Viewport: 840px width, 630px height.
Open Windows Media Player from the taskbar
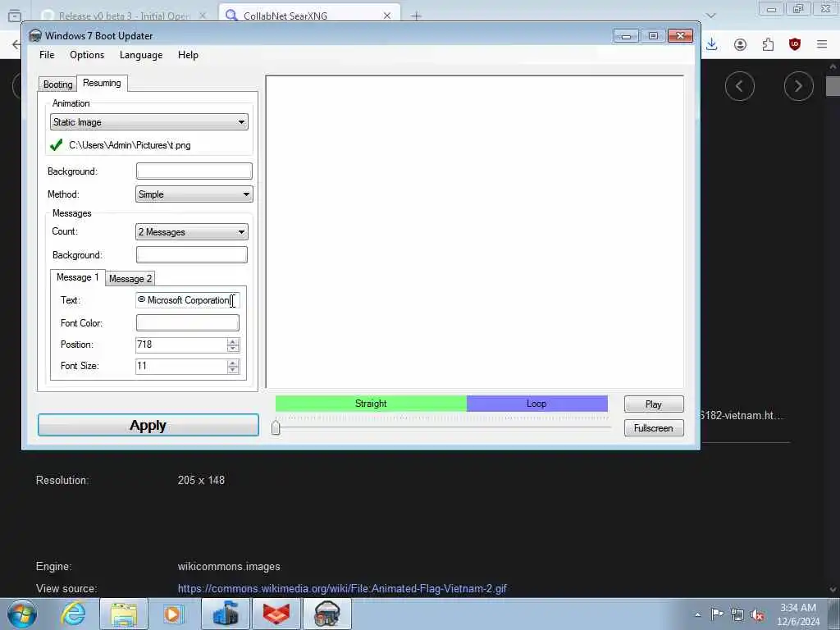point(173,614)
